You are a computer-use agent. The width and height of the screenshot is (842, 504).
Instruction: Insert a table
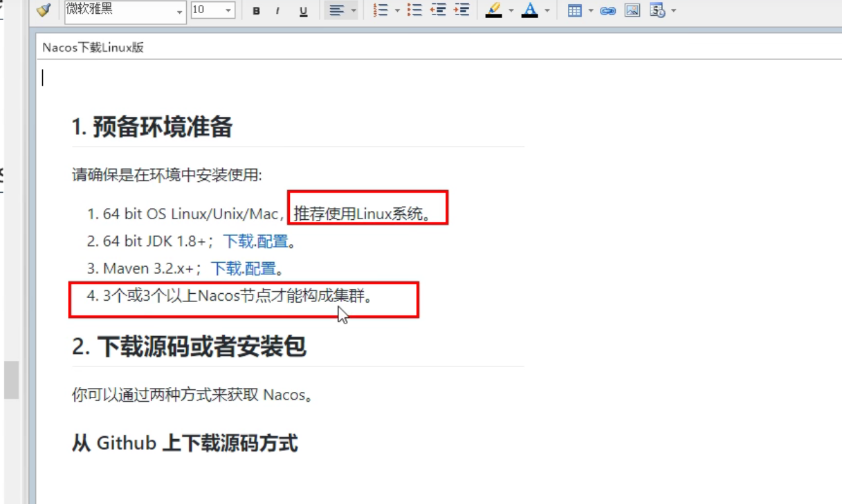point(574,11)
